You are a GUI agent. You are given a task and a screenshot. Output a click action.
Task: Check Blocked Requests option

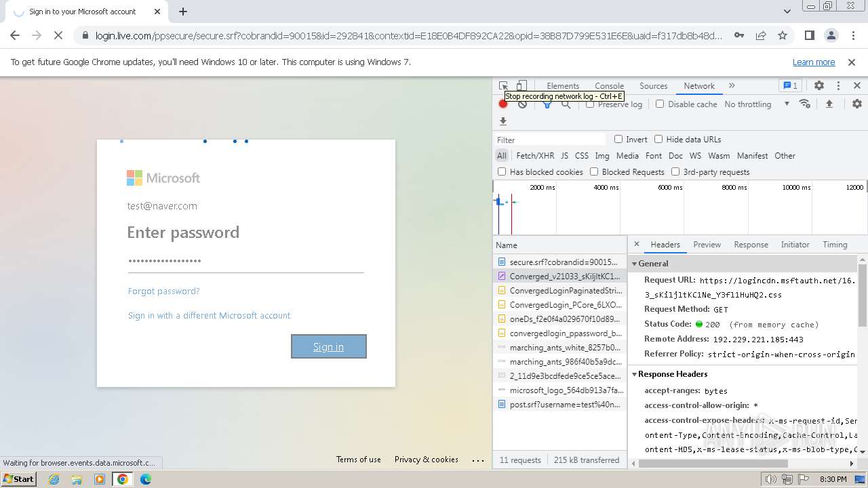tap(594, 171)
